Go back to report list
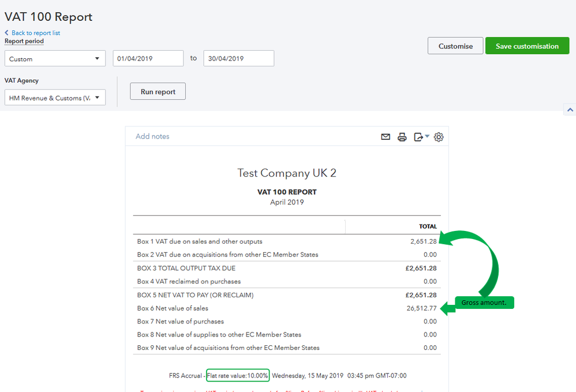Screen dimensions: 576x392 [x=35, y=33]
